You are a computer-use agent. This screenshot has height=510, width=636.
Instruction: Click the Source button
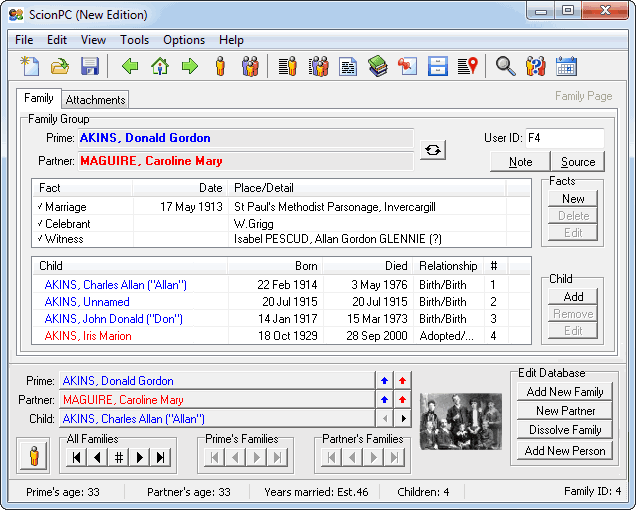click(578, 162)
